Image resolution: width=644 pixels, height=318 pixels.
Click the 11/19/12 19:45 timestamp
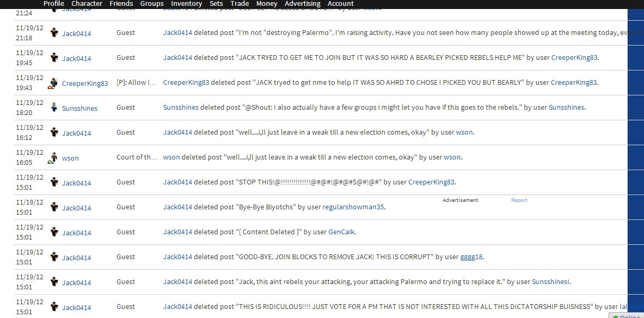pos(30,58)
